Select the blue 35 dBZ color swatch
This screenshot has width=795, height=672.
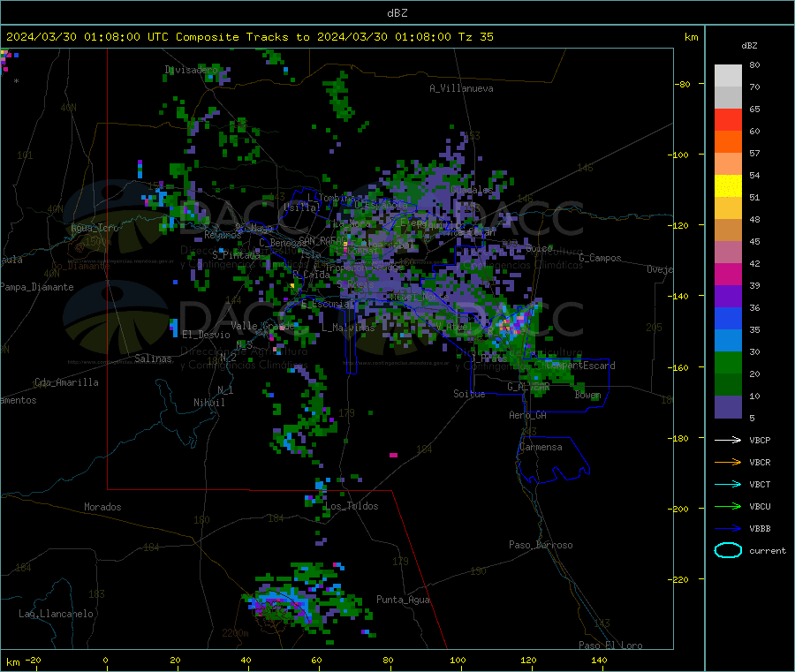tap(728, 318)
